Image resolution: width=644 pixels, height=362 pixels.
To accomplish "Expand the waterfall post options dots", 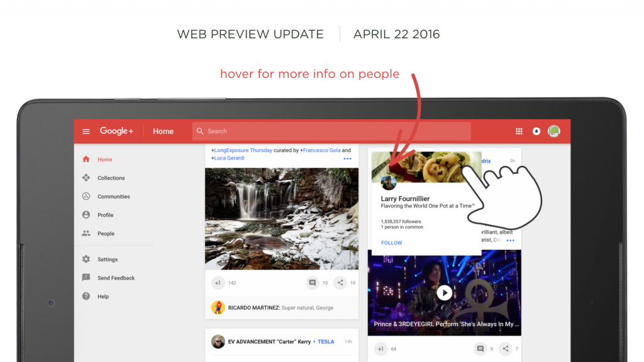I will (x=347, y=158).
